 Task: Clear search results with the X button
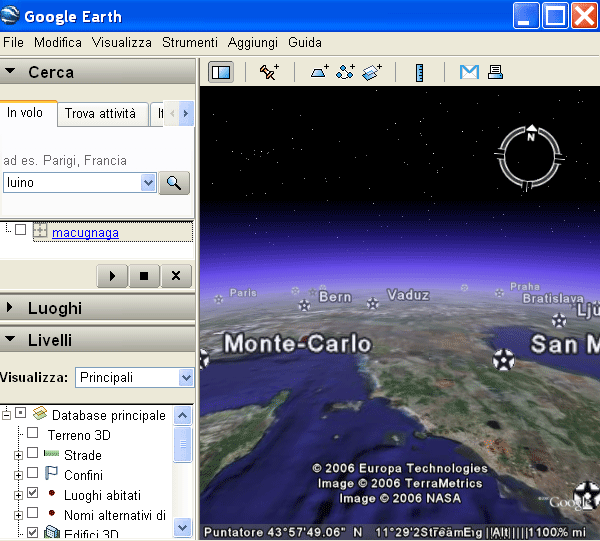(176, 276)
